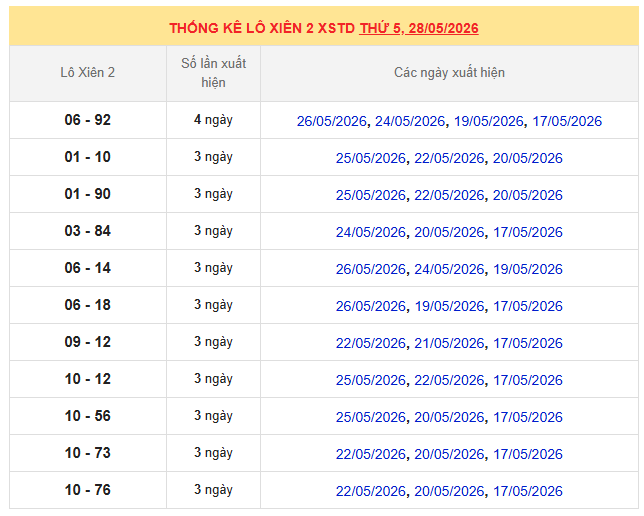Screen dimensions: 644x516
Task: Click 22/05/2026 in the 01 - 10 row
Action: tap(449, 158)
